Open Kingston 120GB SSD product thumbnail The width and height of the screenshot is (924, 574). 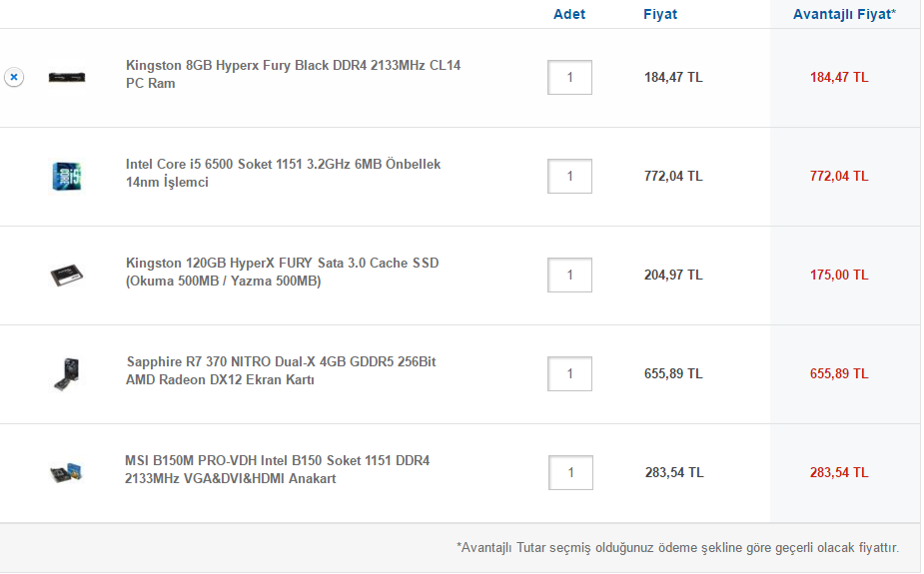[67, 275]
